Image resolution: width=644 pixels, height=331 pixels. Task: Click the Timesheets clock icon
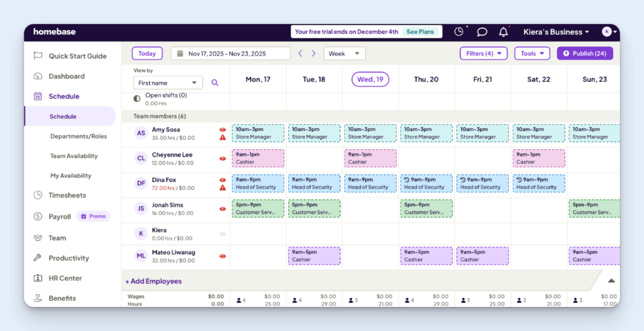pos(38,195)
